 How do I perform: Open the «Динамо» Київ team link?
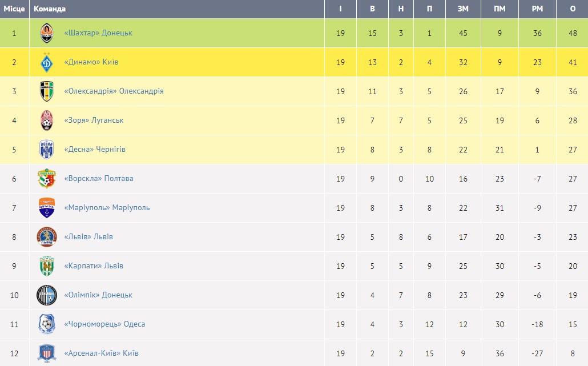pos(91,62)
